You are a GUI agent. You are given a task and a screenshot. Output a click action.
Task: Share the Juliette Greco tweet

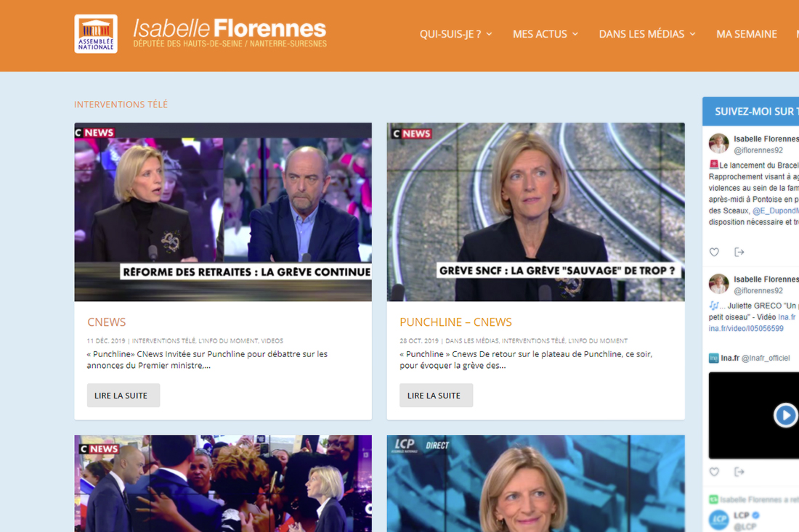739,472
